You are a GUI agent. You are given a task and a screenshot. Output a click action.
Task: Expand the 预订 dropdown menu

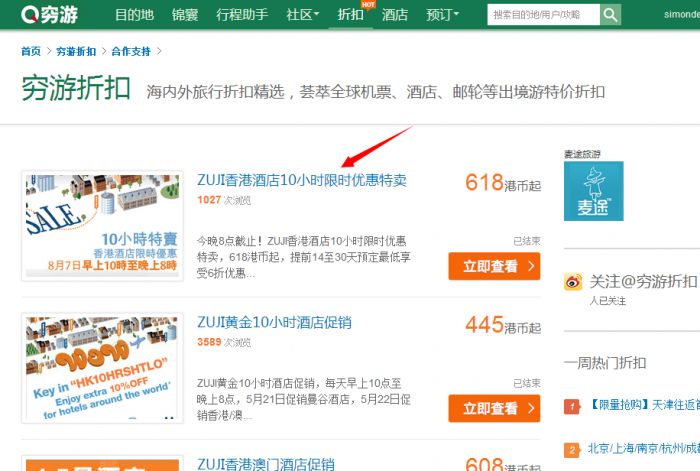[x=442, y=15]
